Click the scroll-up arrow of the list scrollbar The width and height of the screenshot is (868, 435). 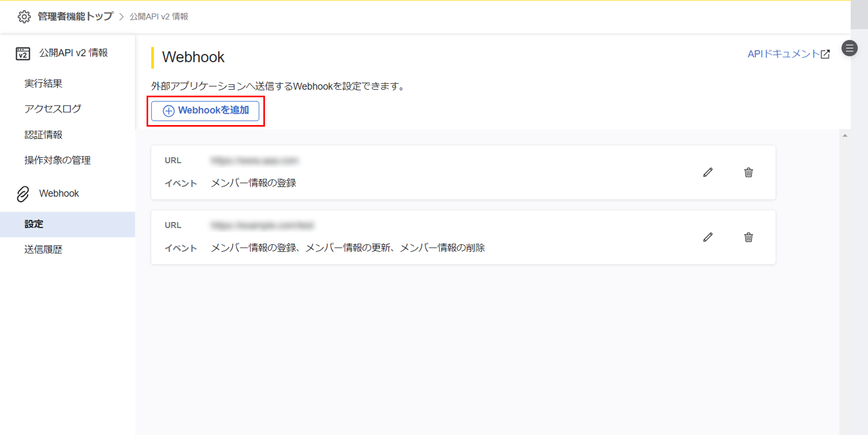point(845,136)
